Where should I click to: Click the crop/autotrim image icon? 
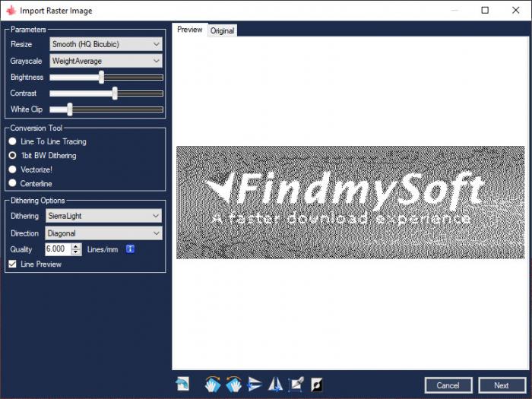point(296,385)
